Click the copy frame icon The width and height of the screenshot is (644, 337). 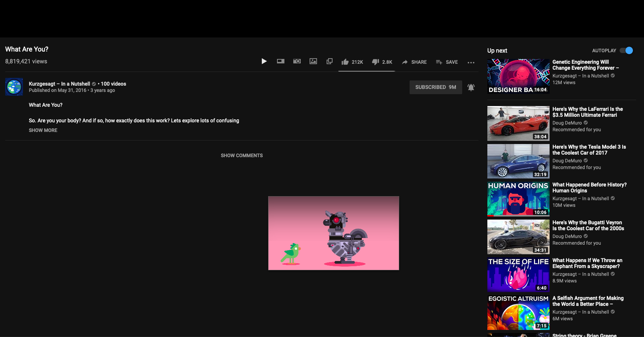[329, 61]
